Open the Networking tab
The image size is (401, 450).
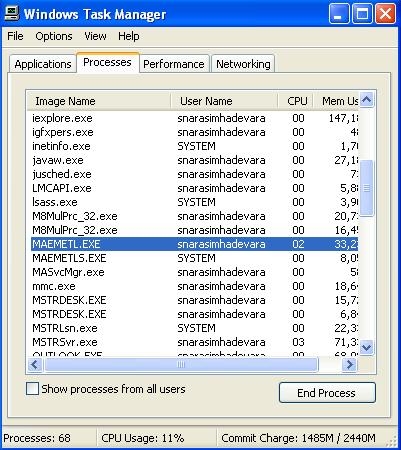coord(243,64)
